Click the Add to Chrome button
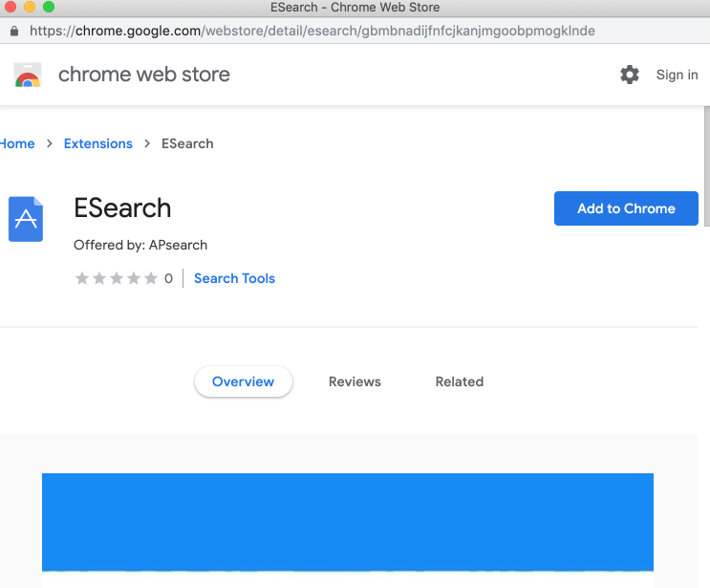The width and height of the screenshot is (710, 588). 626,208
